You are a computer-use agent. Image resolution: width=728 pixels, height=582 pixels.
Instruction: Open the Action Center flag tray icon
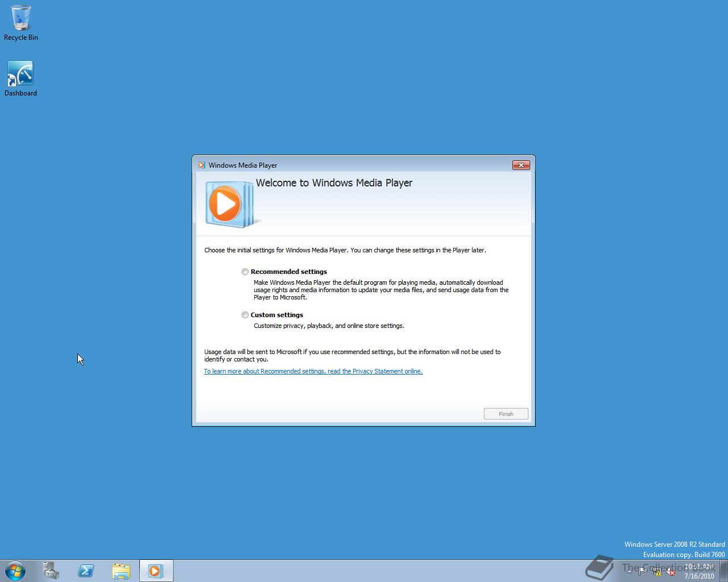[x=643, y=571]
